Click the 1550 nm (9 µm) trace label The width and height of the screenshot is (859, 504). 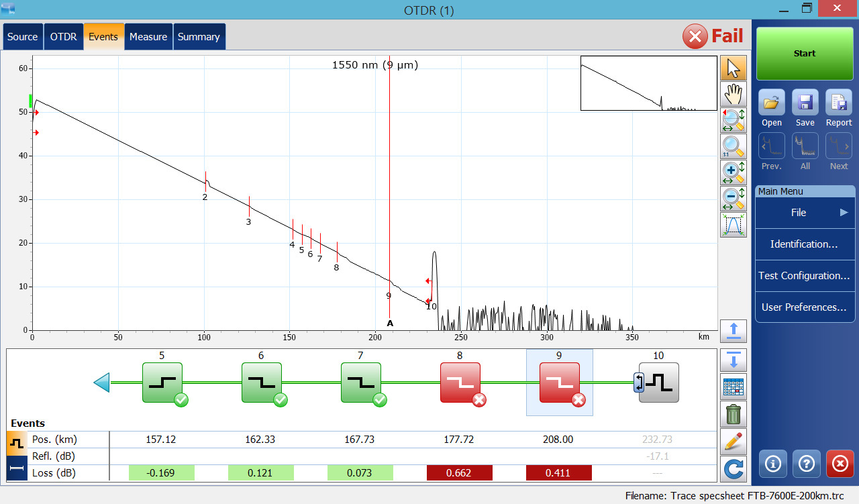[x=375, y=65]
